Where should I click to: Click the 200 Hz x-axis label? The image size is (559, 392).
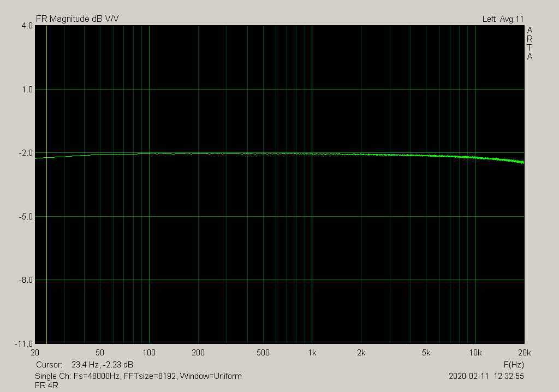[x=198, y=353]
